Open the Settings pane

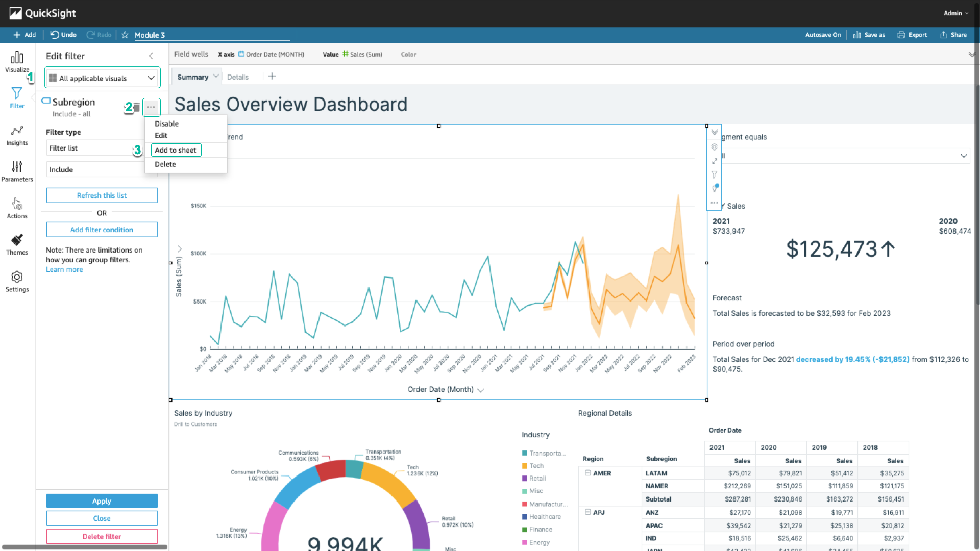17,282
